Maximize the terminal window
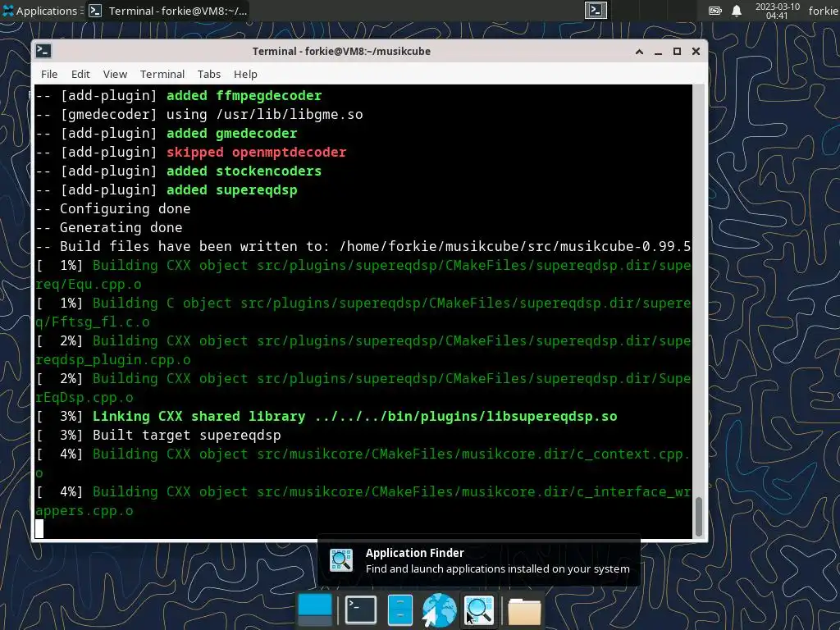Viewport: 840px width, 630px height. (677, 52)
